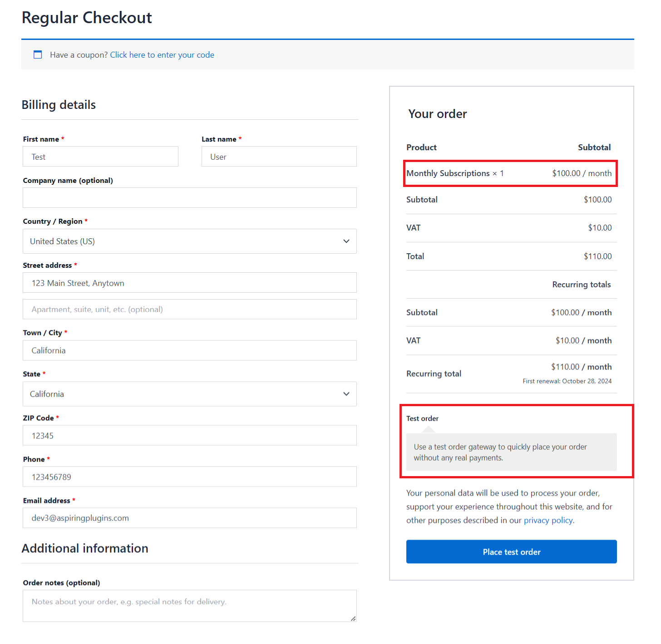Click the Apartment, suite, unit field
661x644 pixels.
point(189,309)
